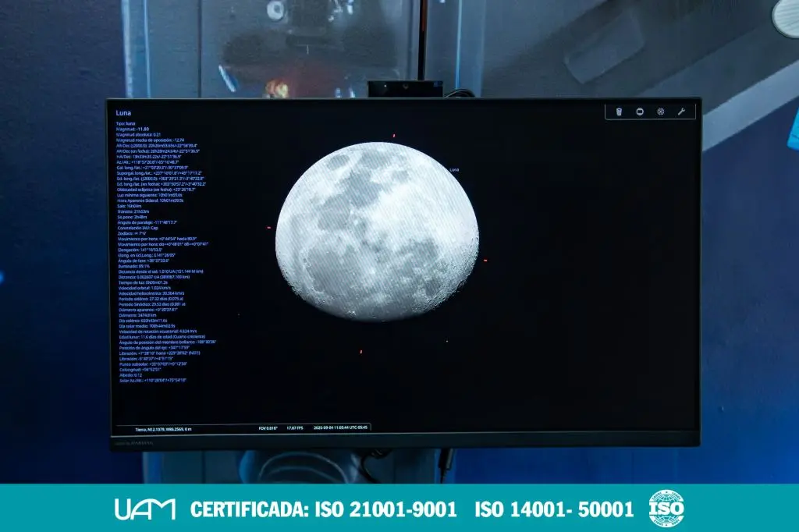The width and height of the screenshot is (799, 532).
Task: Click the 'Distancia desde el sol: 1.010 UA' line
Action: [161, 271]
